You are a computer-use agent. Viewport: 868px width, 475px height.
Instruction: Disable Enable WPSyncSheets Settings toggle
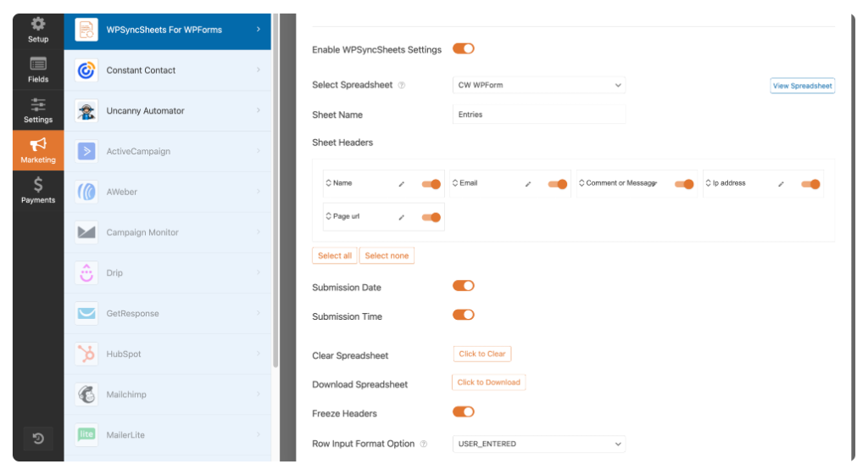[x=464, y=48]
